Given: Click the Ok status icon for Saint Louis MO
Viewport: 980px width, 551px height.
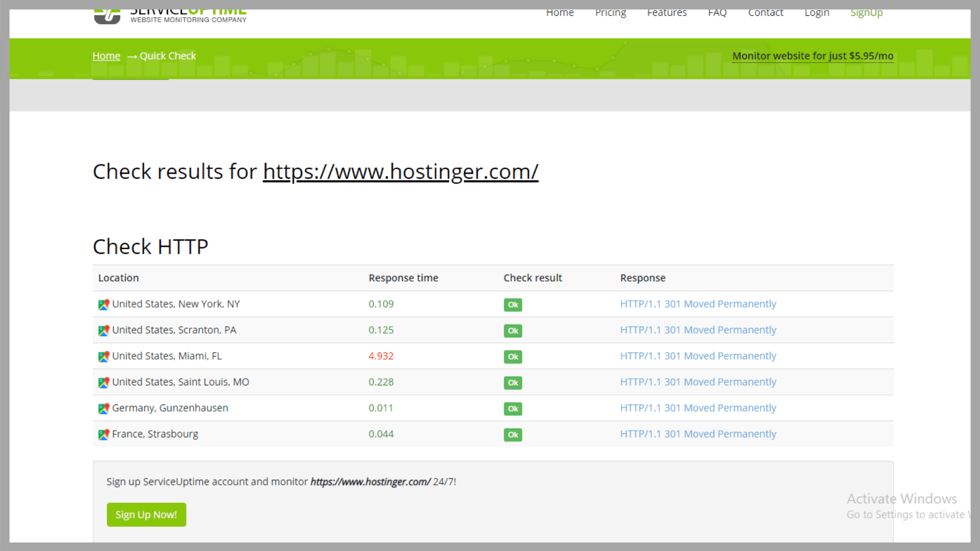Looking at the screenshot, I should (x=513, y=382).
